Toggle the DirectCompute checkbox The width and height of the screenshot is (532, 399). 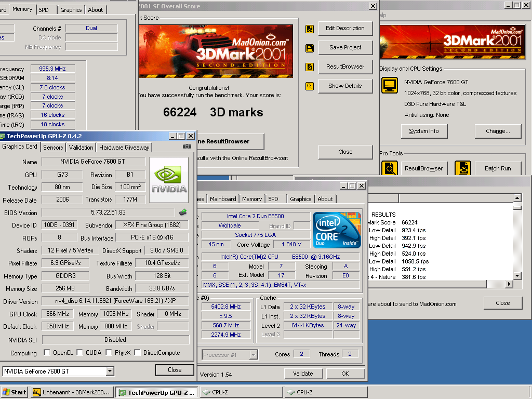point(137,353)
